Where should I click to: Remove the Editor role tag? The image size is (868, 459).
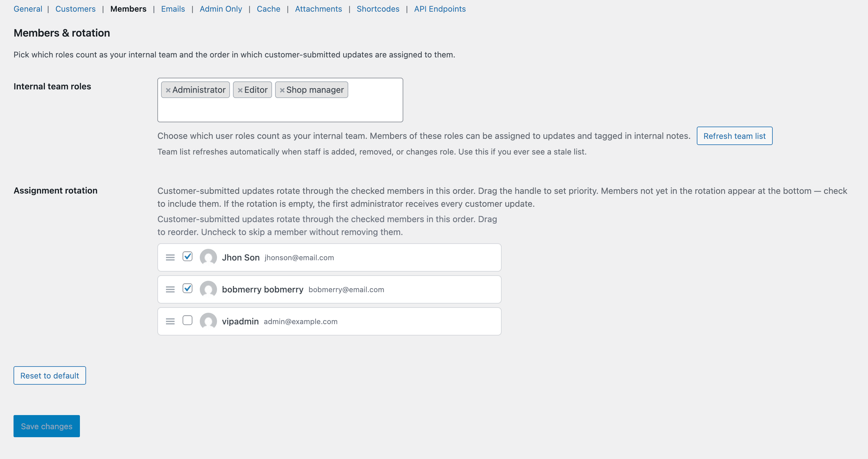click(240, 90)
